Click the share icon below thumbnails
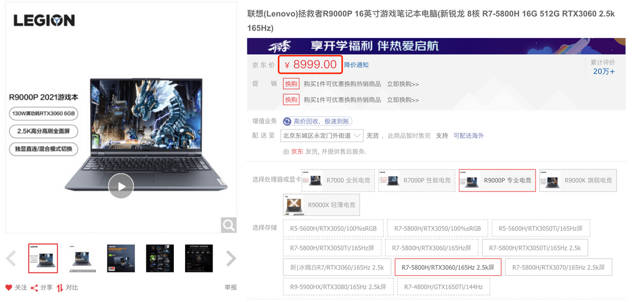Viewport: 644px width, 302px height. [34, 288]
